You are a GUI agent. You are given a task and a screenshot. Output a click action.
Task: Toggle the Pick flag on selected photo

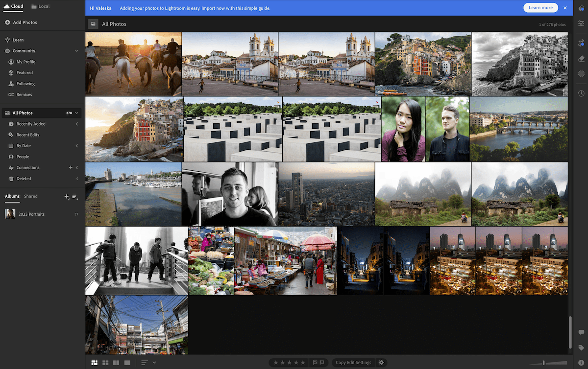click(x=315, y=362)
